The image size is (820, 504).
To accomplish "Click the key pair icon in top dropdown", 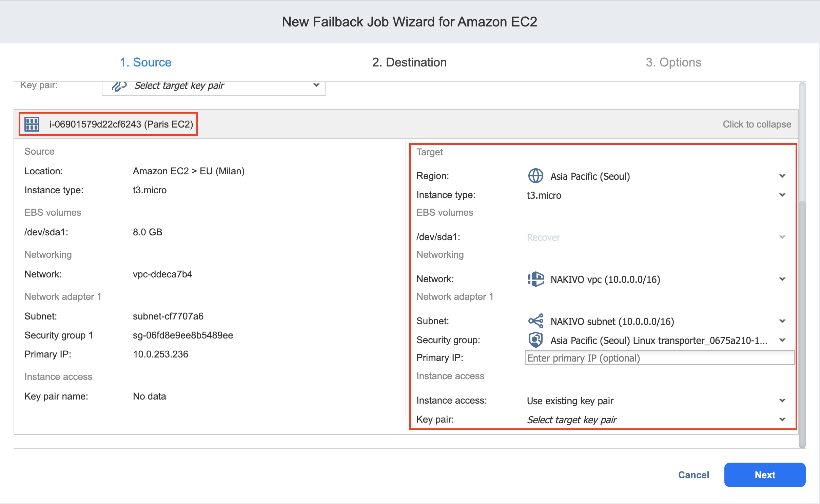I will tap(119, 86).
